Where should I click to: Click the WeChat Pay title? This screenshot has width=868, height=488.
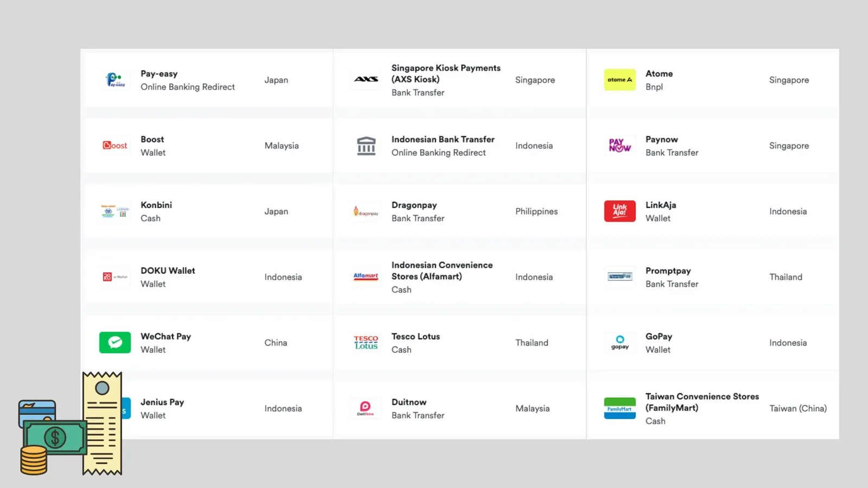point(166,336)
